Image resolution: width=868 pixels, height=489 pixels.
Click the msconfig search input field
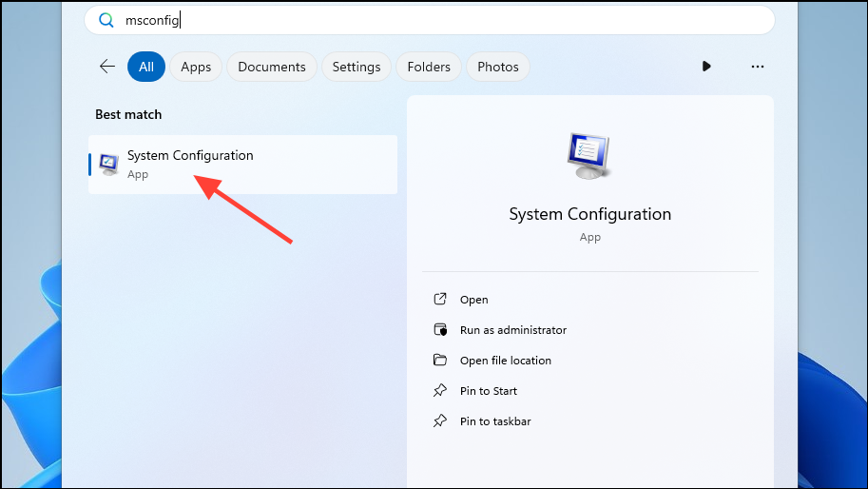429,20
